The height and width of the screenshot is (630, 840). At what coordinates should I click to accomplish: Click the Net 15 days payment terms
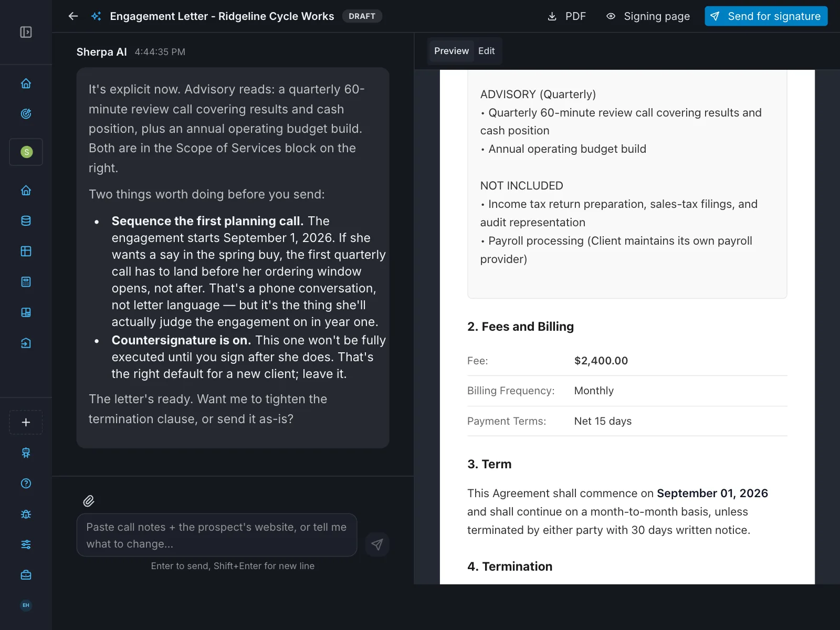603,421
